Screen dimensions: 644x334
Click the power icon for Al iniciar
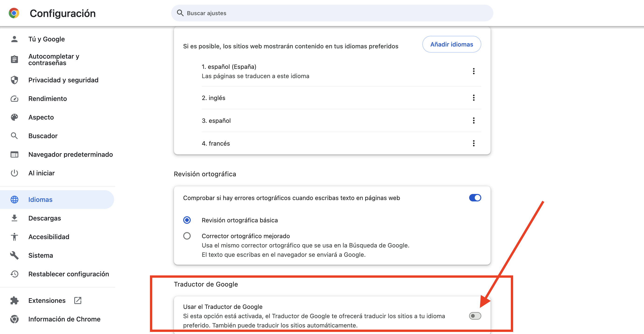click(14, 173)
